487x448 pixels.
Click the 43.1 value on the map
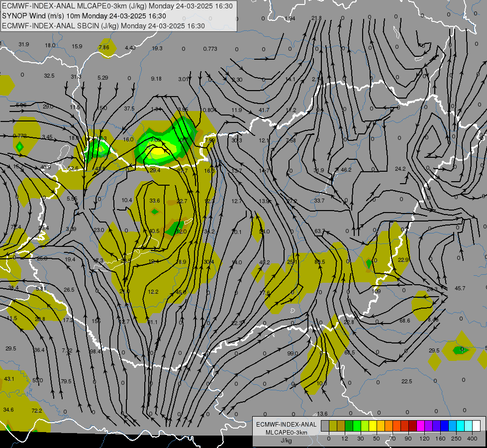click(x=9, y=379)
